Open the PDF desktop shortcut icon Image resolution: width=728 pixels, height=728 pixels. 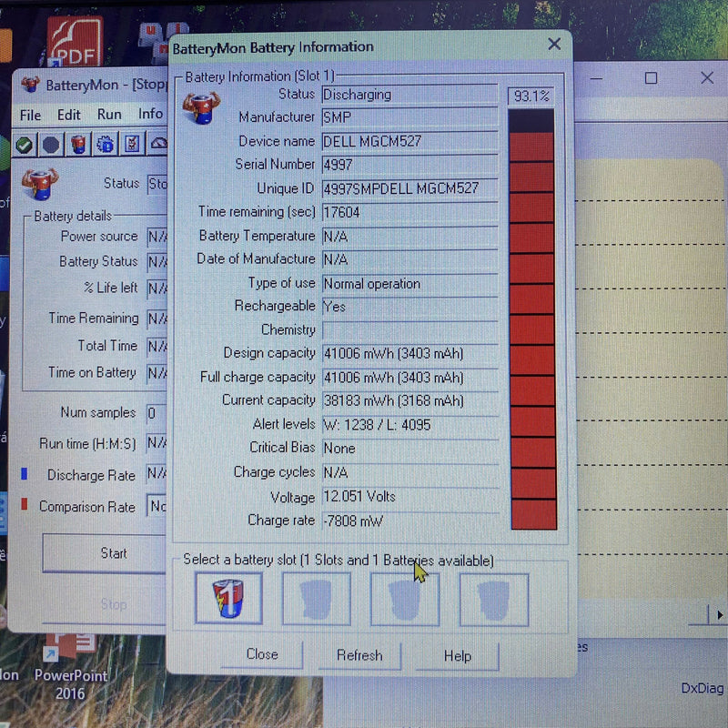coord(75,43)
